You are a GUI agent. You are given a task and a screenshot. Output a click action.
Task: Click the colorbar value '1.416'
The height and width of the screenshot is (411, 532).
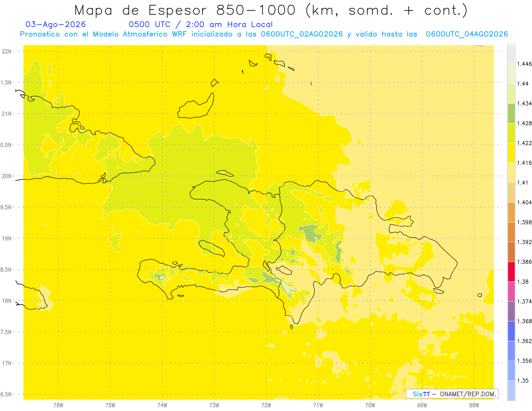click(524, 163)
